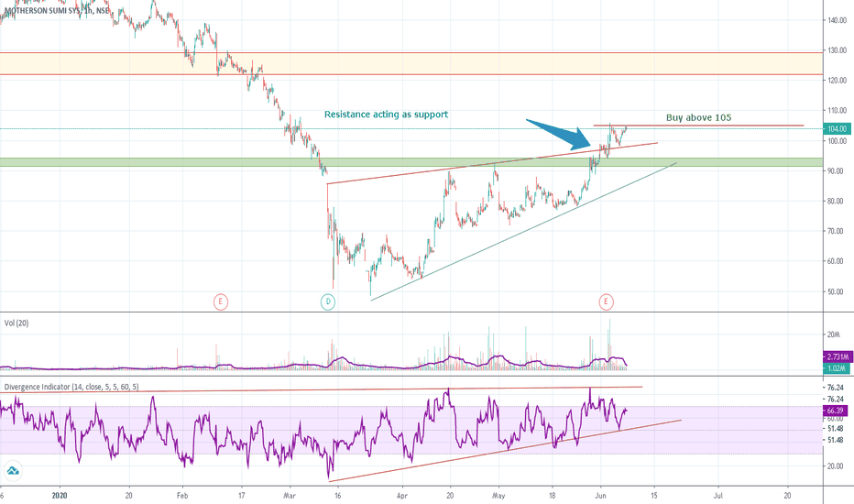
Task: Open the dividend D marker
Action: pos(328,301)
